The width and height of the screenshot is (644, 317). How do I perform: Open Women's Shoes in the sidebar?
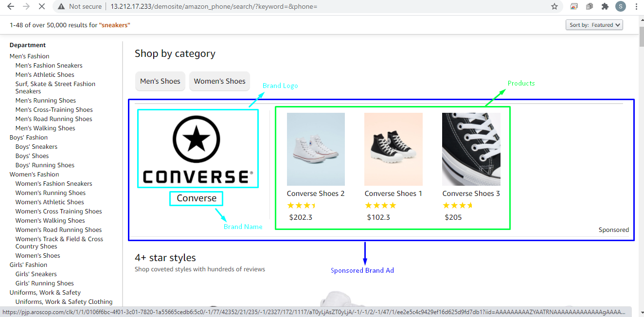[38, 256]
